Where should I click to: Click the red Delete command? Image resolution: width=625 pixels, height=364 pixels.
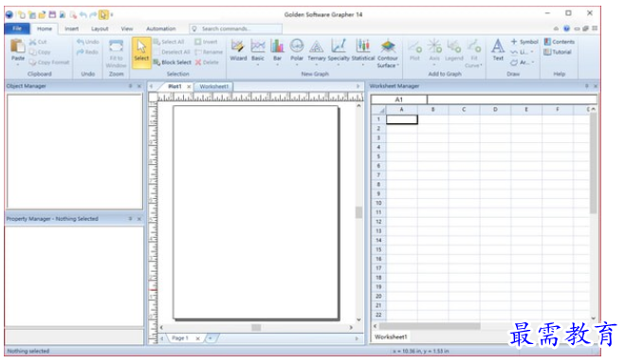pos(207,63)
